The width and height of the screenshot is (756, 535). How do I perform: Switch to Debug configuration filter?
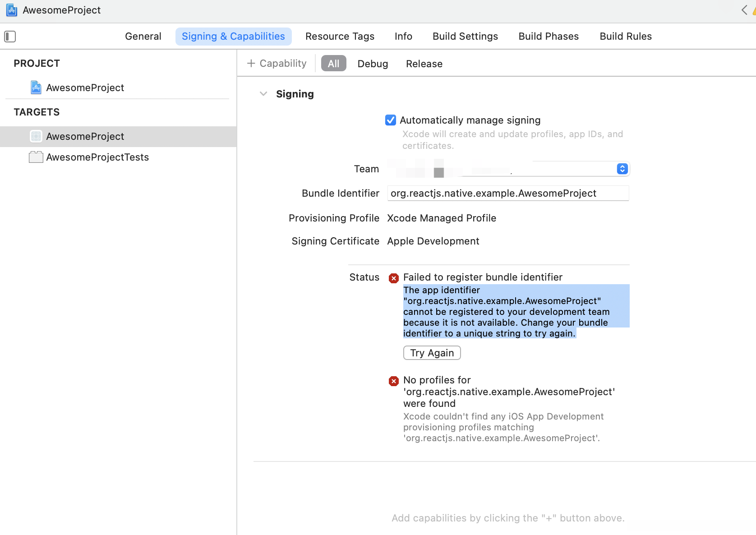pyautogui.click(x=373, y=64)
